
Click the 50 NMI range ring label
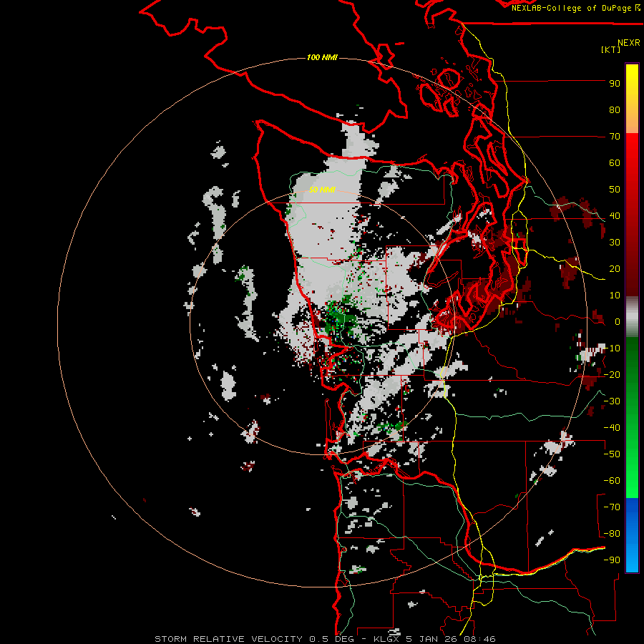(x=322, y=190)
